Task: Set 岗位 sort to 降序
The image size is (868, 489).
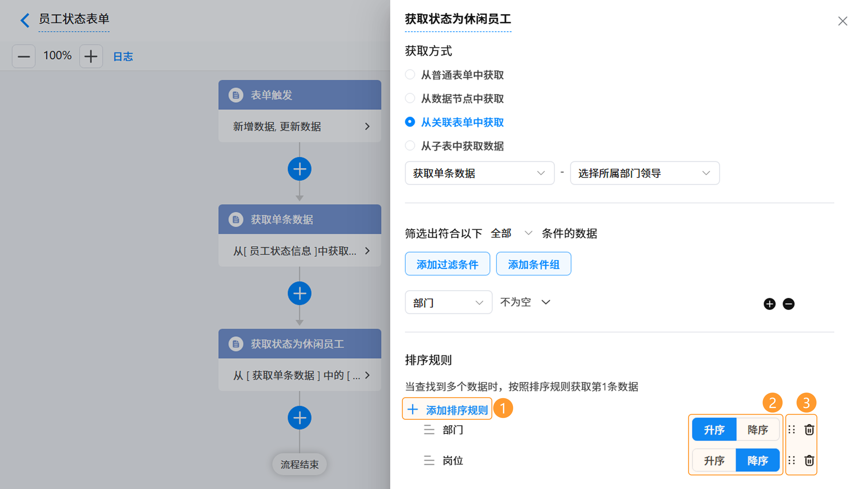Action: click(758, 460)
